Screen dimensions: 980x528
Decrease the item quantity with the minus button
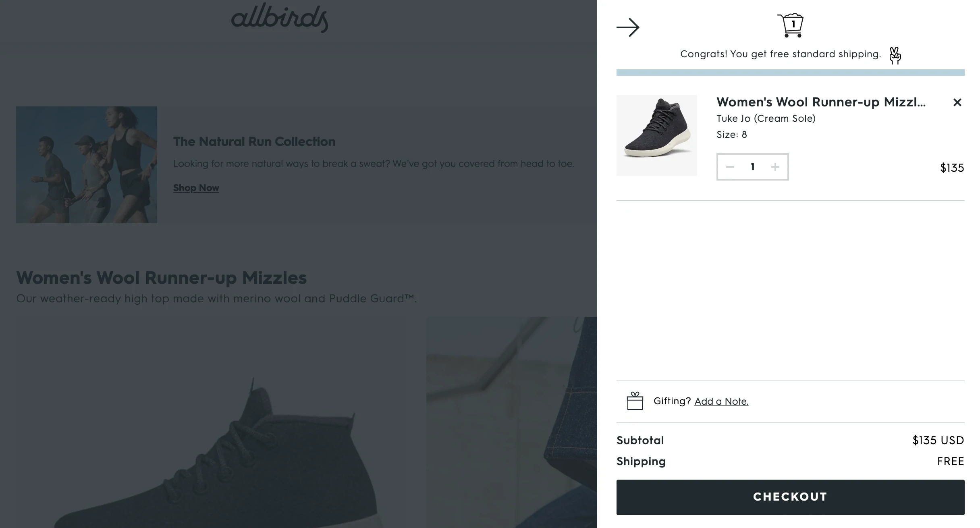(x=730, y=167)
